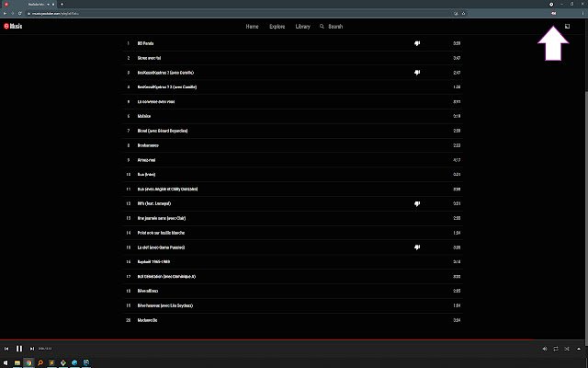Pause the current song
The width and height of the screenshot is (588, 368).
click(19, 349)
